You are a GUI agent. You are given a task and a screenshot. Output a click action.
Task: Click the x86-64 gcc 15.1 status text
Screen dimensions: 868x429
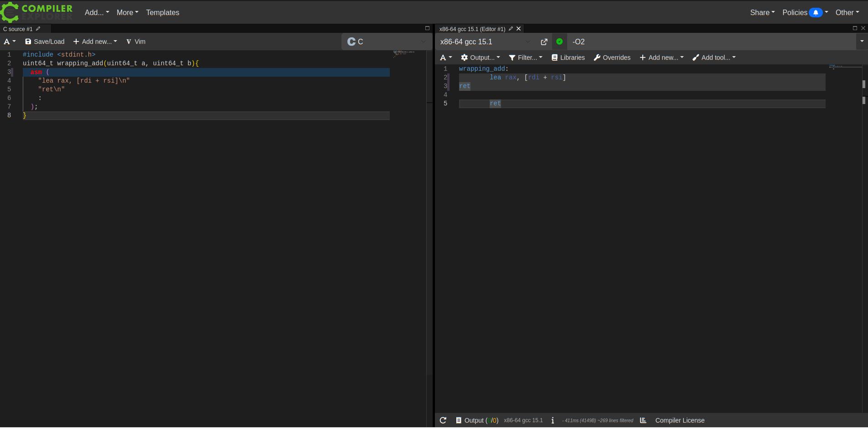coord(523,420)
